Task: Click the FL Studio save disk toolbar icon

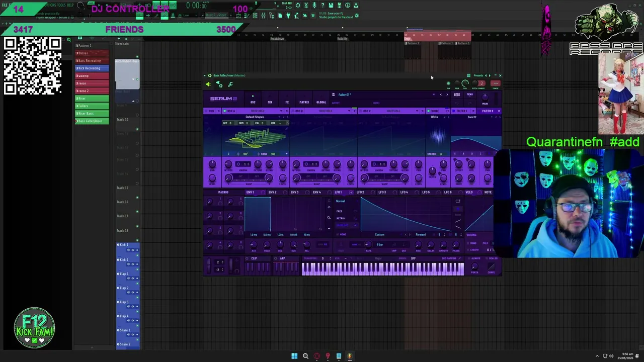Action: click(332, 6)
